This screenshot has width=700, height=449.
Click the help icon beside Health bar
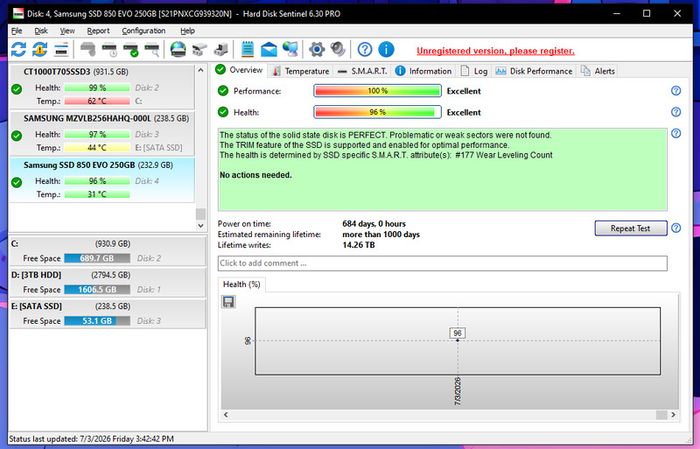pos(676,112)
